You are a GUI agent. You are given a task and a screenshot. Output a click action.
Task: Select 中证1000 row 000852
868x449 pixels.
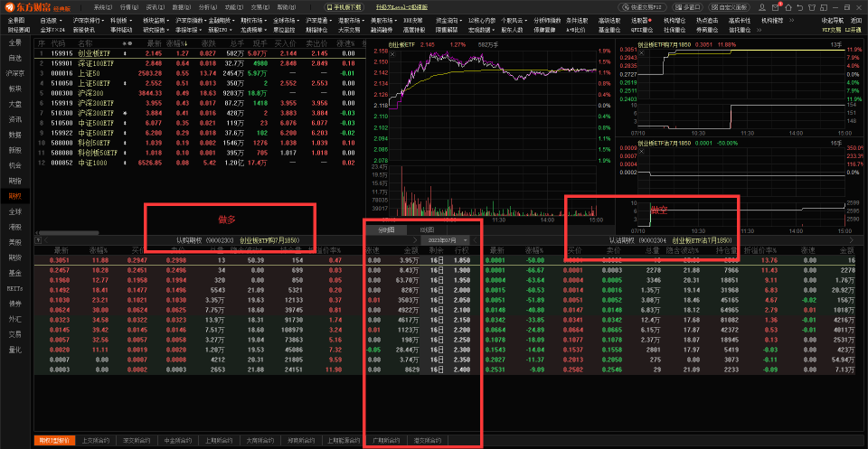[x=199, y=164]
